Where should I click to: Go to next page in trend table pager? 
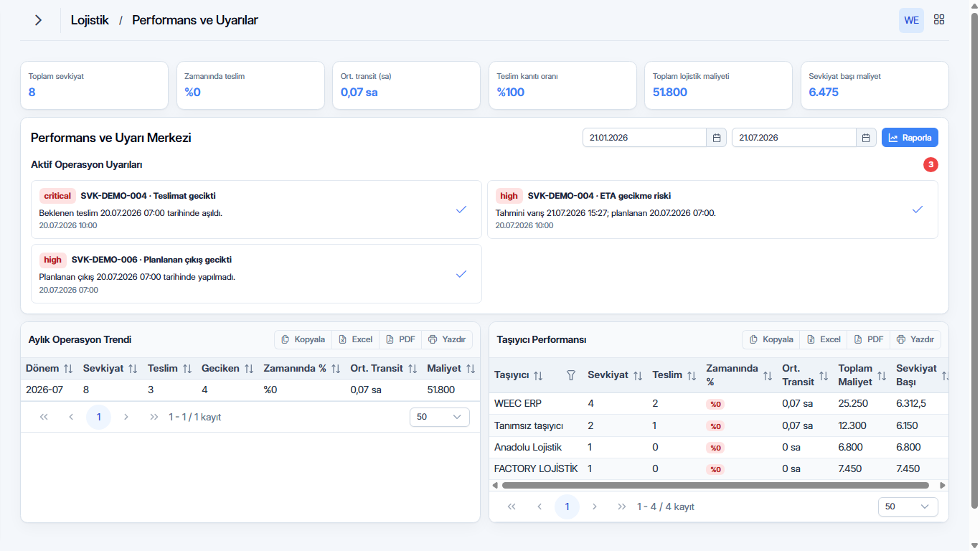click(126, 417)
